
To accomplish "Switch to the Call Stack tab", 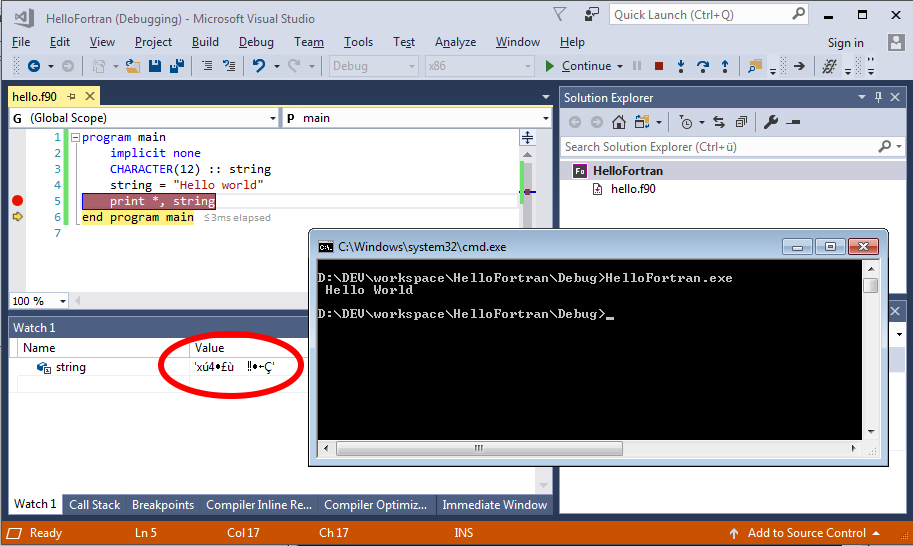I will click(94, 505).
